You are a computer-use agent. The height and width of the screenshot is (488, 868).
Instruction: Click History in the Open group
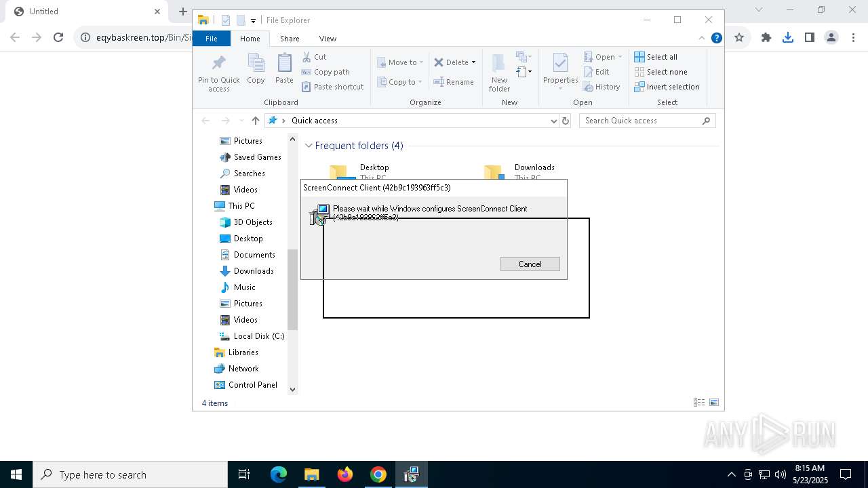pos(601,87)
